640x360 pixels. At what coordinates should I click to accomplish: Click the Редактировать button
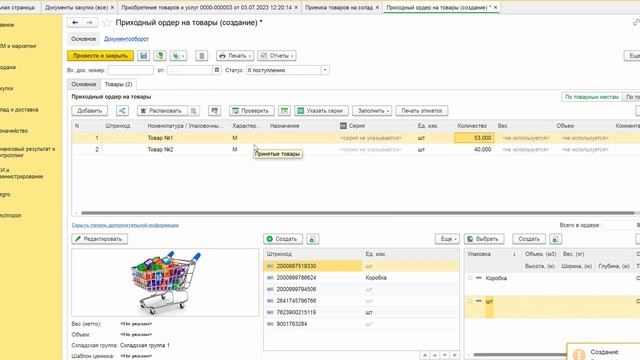pyautogui.click(x=100, y=239)
